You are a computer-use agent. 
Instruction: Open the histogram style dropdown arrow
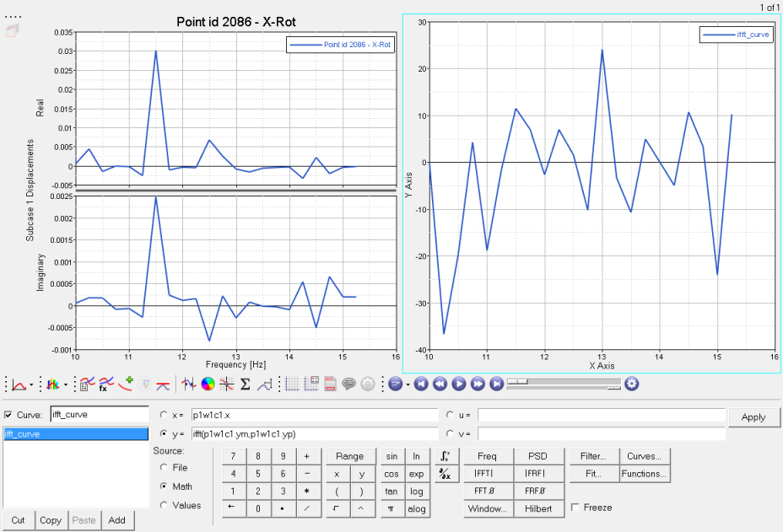pyautogui.click(x=67, y=384)
